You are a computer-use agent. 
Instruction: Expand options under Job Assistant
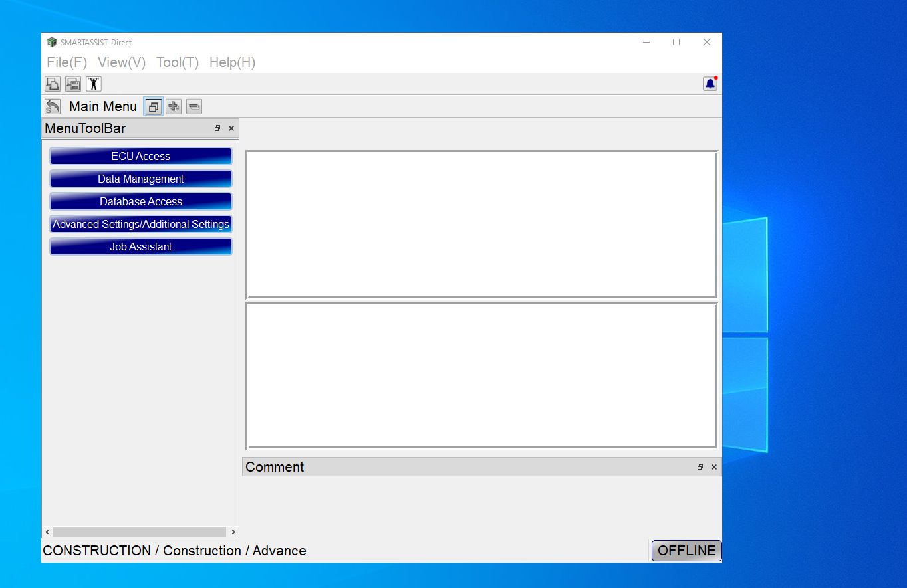coord(140,246)
